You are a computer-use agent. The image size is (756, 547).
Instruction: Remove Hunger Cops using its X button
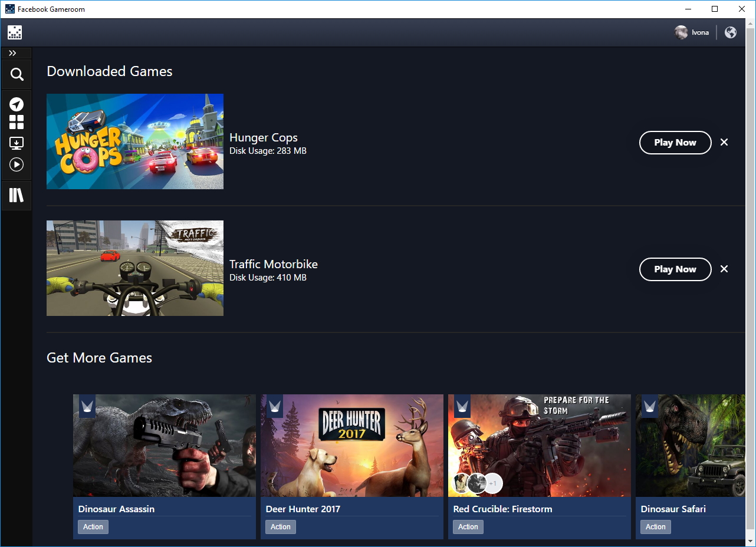724,142
